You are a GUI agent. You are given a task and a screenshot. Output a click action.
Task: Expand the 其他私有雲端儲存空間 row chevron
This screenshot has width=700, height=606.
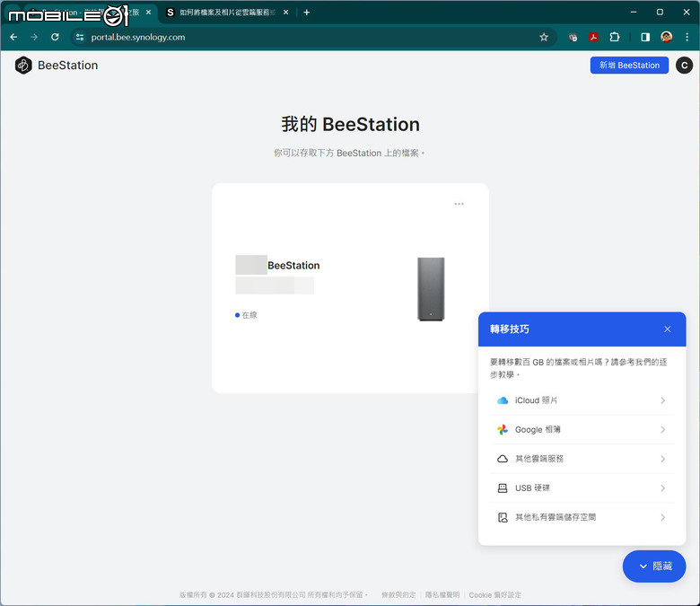pos(663,517)
